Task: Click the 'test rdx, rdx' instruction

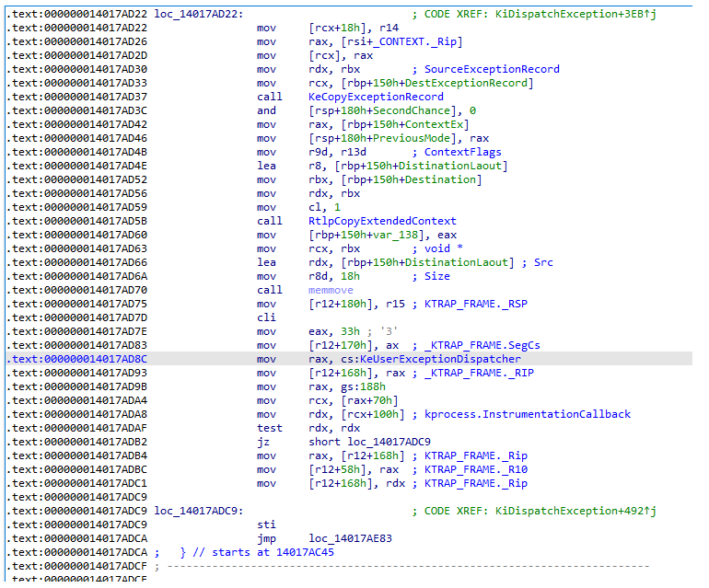Action: tap(308, 429)
